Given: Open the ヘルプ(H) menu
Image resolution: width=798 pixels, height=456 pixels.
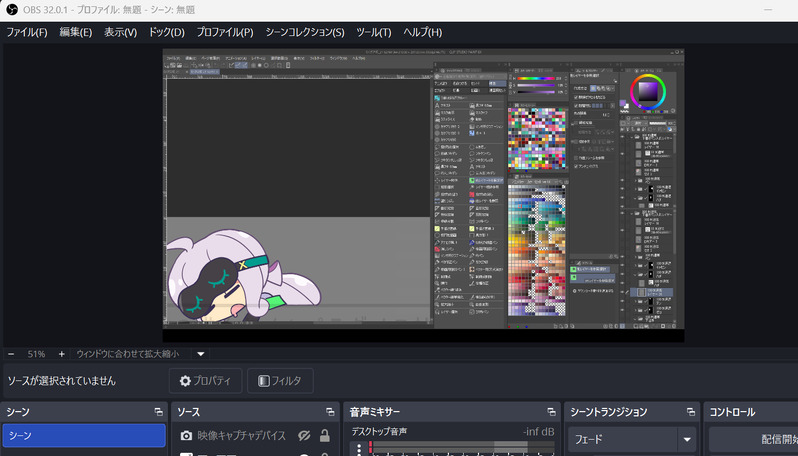Looking at the screenshot, I should pyautogui.click(x=422, y=32).
